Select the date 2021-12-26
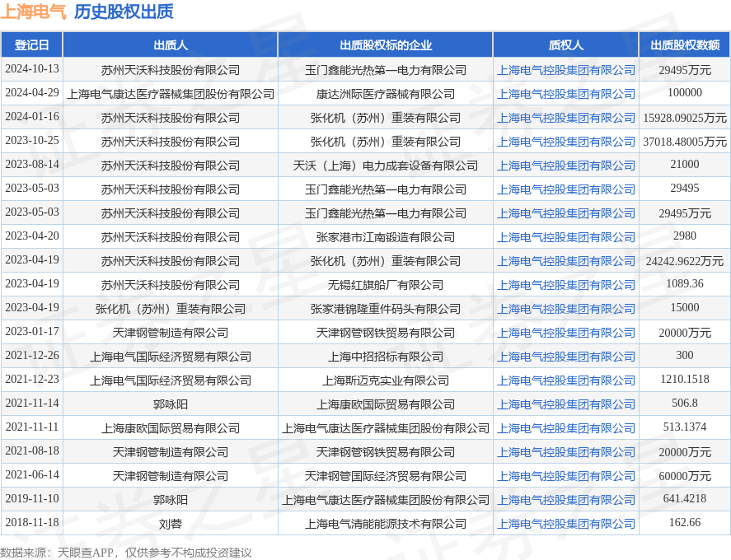The image size is (731, 560). click(32, 356)
